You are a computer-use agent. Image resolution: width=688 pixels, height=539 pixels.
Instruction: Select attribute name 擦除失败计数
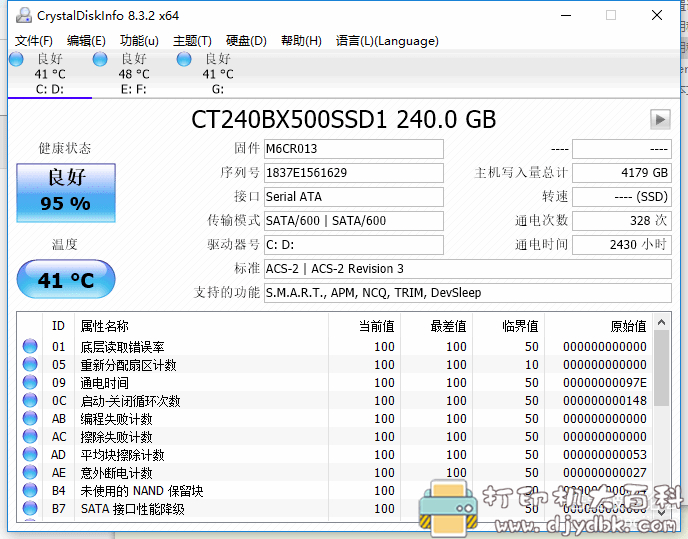point(116,437)
